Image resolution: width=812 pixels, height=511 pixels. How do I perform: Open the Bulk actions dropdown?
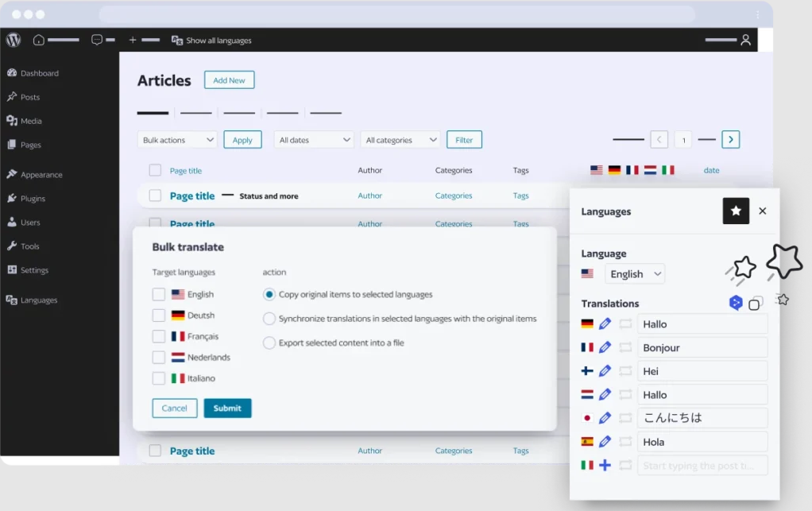tap(177, 140)
